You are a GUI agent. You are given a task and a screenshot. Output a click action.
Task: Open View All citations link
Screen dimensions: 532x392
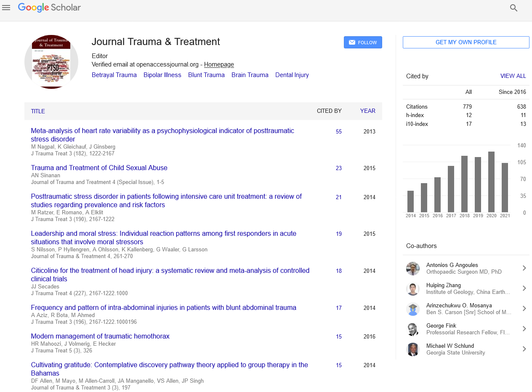(x=513, y=76)
